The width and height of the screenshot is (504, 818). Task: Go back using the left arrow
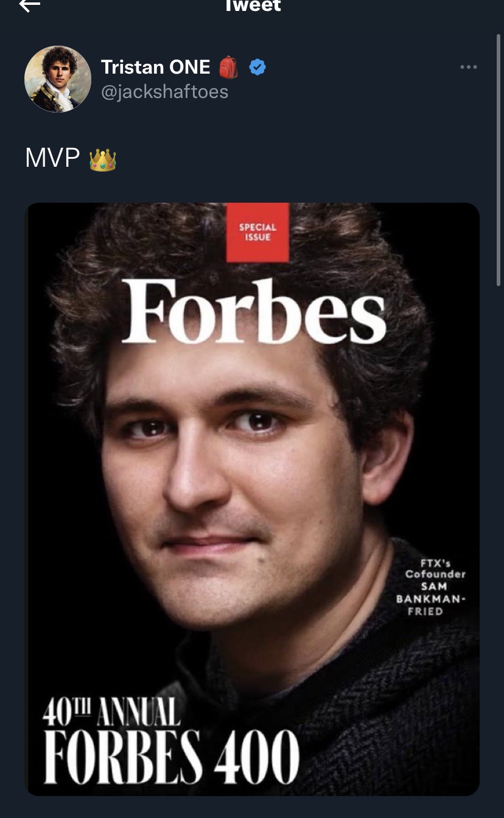29,5
